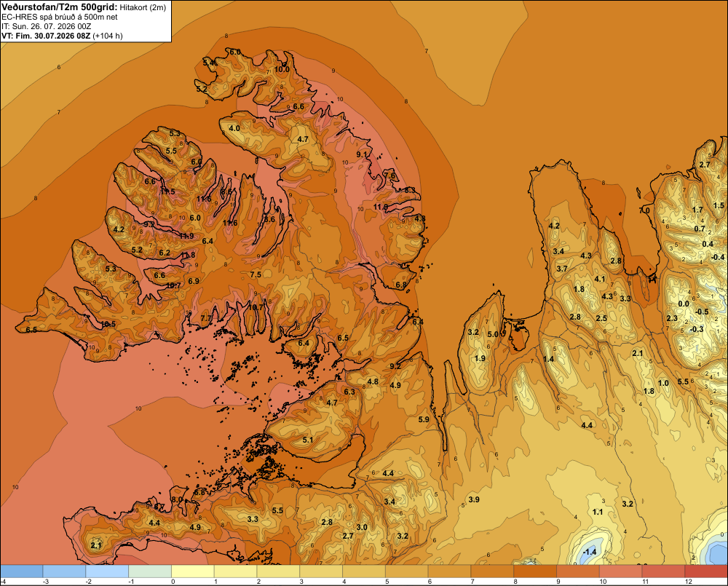728x586 pixels.
Task: Click the '7.0' temperature value on the map
Action: 644,210
